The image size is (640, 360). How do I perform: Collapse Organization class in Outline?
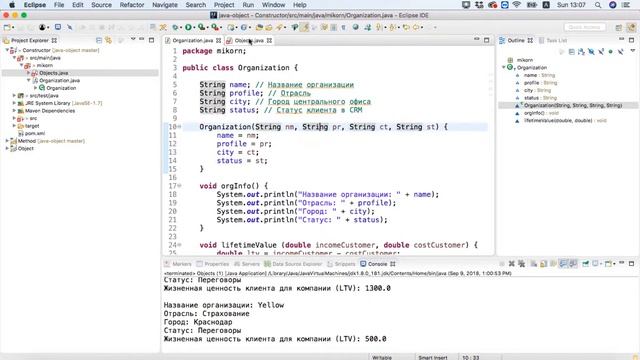(x=504, y=67)
